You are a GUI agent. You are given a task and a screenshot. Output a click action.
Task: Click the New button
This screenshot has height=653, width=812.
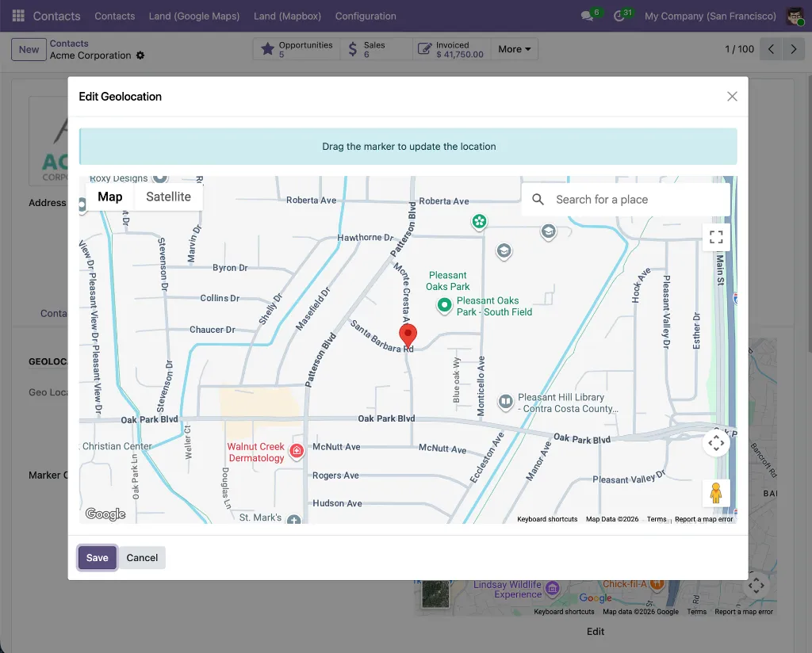point(29,50)
